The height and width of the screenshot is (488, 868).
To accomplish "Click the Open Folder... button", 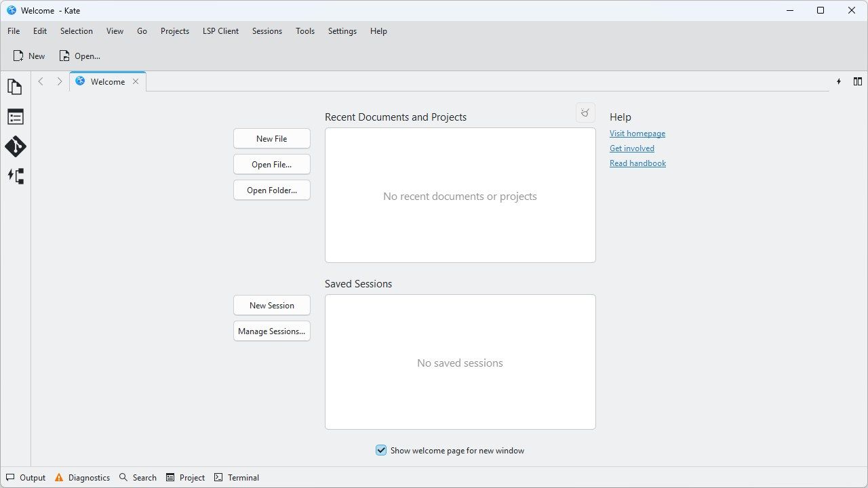I will tap(272, 190).
